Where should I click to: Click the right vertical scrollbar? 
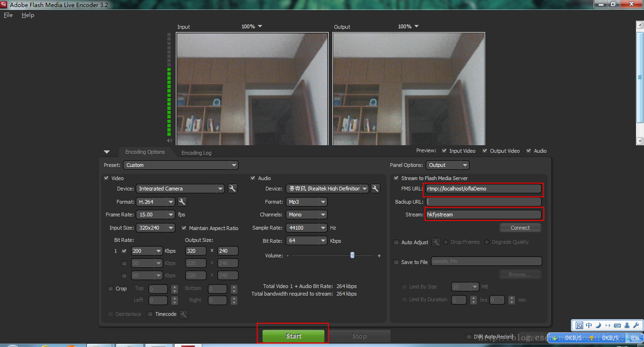coord(640,83)
